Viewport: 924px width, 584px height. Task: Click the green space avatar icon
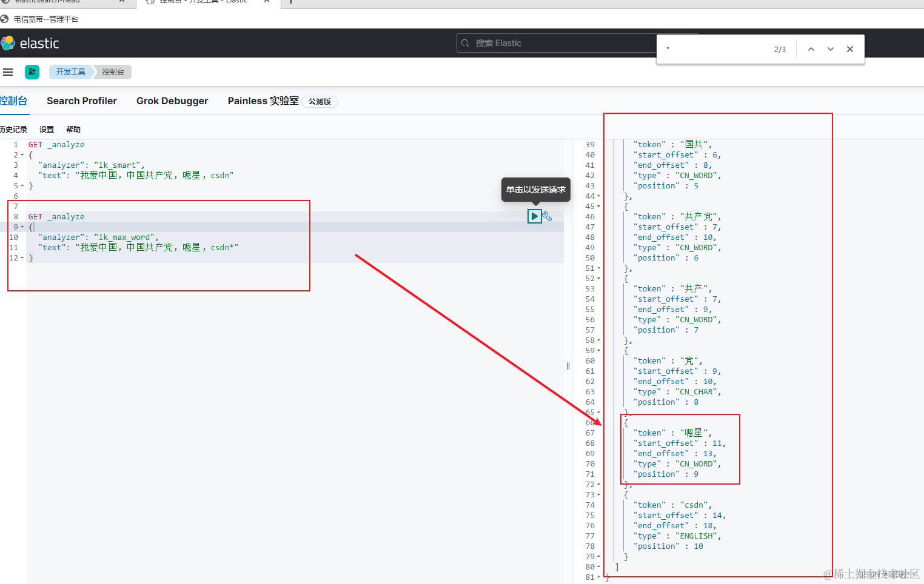click(32, 72)
